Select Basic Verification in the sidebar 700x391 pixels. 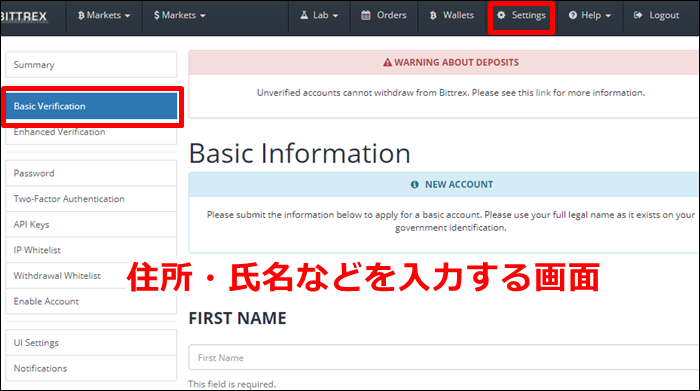(91, 106)
